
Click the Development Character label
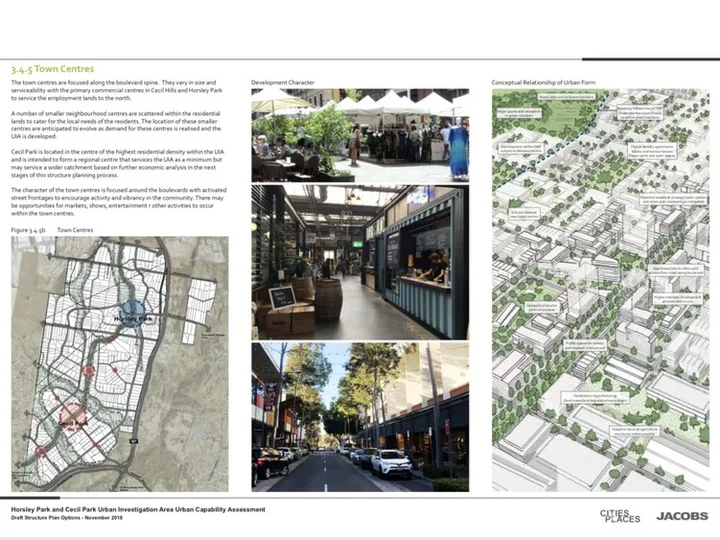tap(283, 83)
